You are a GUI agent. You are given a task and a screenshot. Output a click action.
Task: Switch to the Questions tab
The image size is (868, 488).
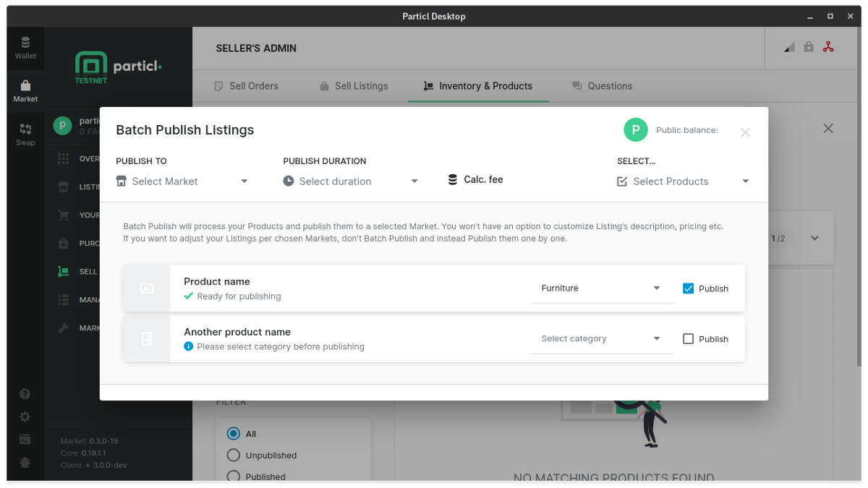pyautogui.click(x=602, y=86)
